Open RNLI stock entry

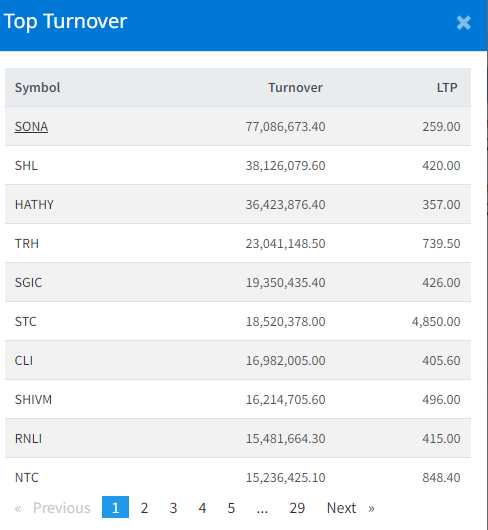tap(28, 439)
